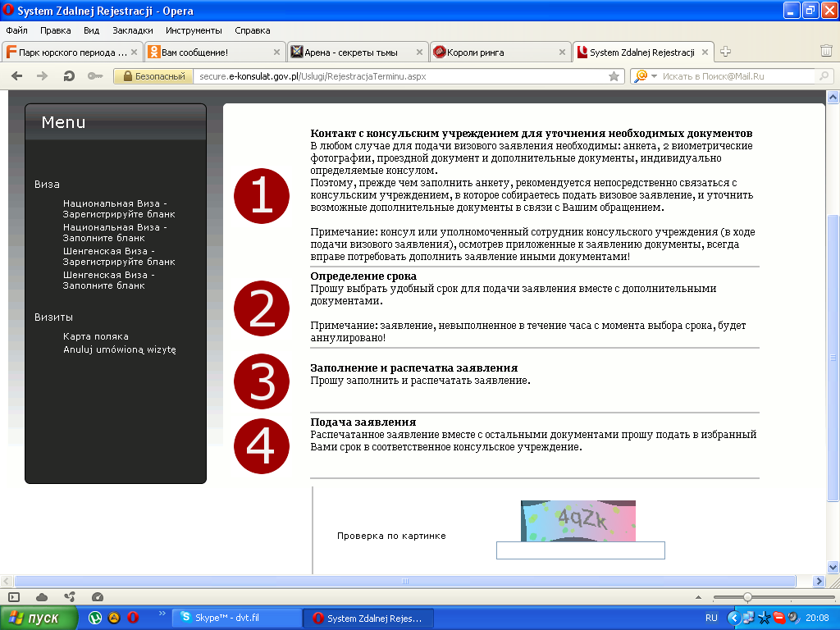
Task: Open Anuluj umówioną wizytę link
Action: [x=120, y=349]
